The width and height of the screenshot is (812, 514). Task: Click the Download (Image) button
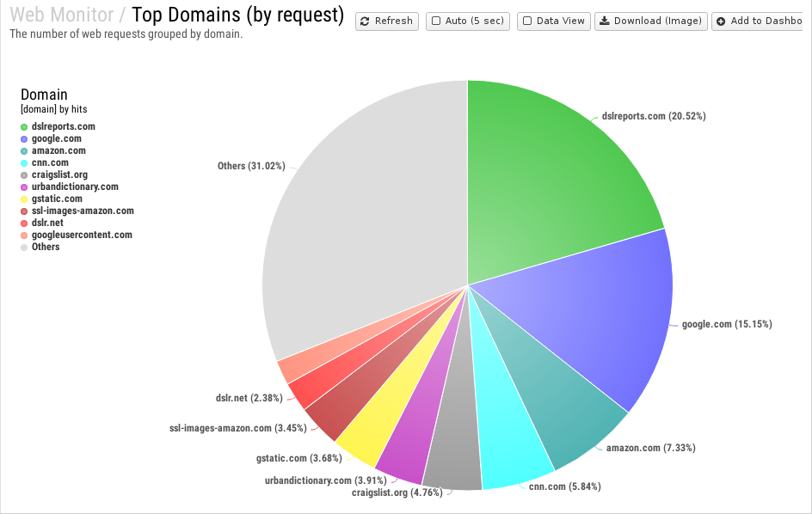[651, 21]
